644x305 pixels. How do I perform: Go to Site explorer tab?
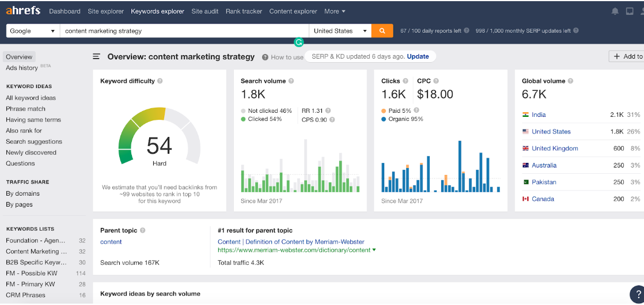(x=105, y=11)
